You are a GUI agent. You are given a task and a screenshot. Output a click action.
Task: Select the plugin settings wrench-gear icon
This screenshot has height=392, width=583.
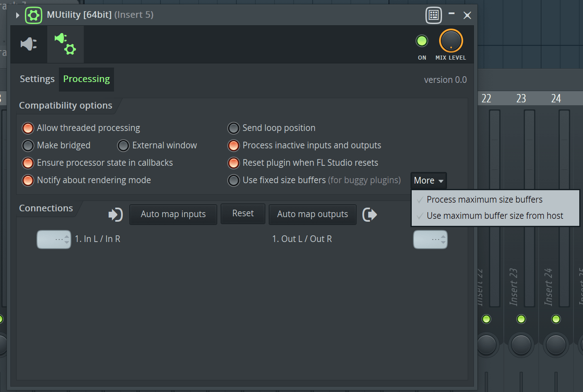[65, 44]
